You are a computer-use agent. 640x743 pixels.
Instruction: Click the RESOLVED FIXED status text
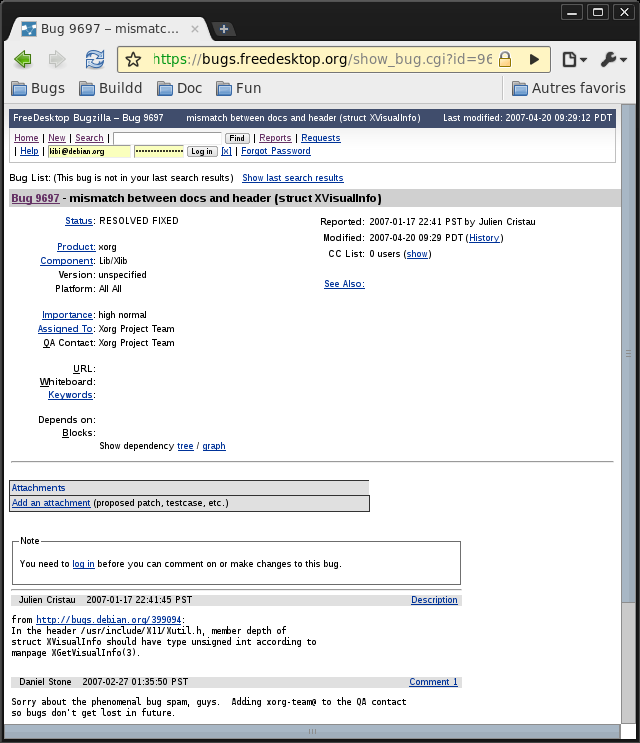[139, 221]
